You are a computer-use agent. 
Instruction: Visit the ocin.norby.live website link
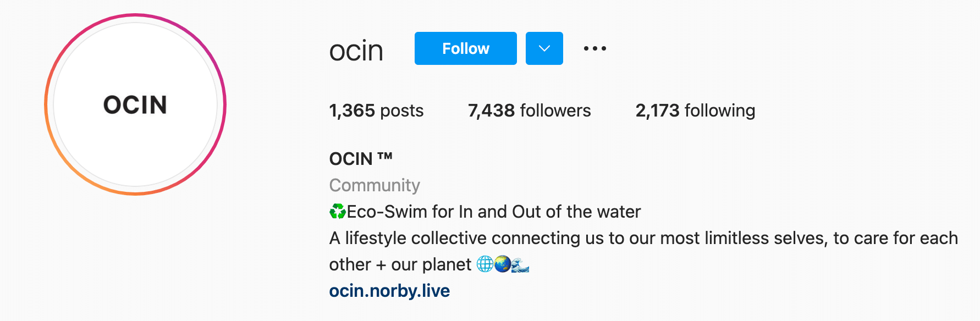pos(389,290)
